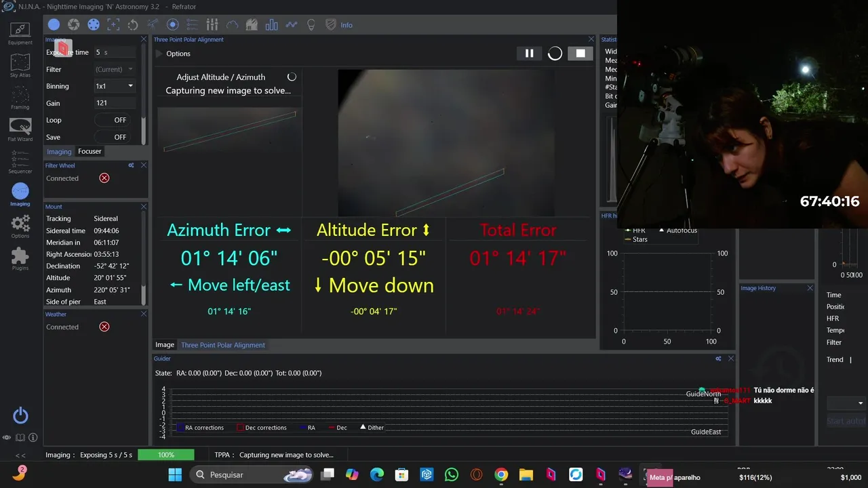Close the Three Point Polar Alignment panel
868x488 pixels.
point(591,39)
